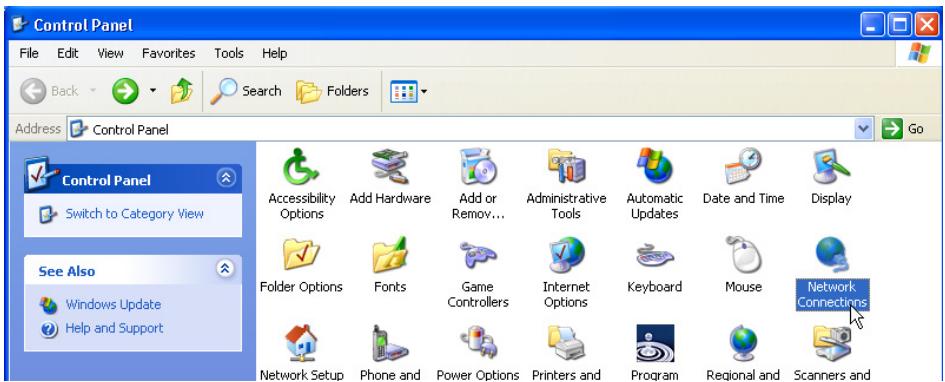The width and height of the screenshot is (945, 382).
Task: Maximize the Control Panel window
Action: 900,25
